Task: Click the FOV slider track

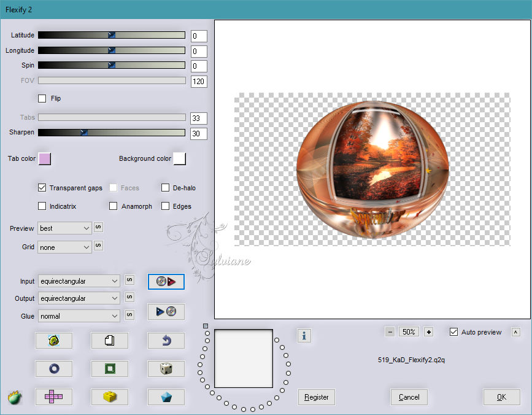Action: [x=112, y=80]
